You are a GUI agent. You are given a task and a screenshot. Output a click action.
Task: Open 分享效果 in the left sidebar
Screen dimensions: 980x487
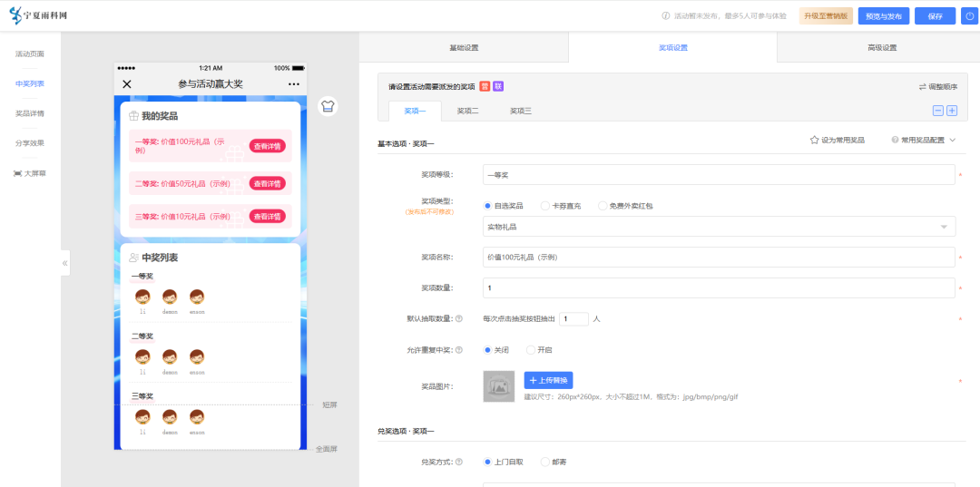pyautogui.click(x=30, y=143)
